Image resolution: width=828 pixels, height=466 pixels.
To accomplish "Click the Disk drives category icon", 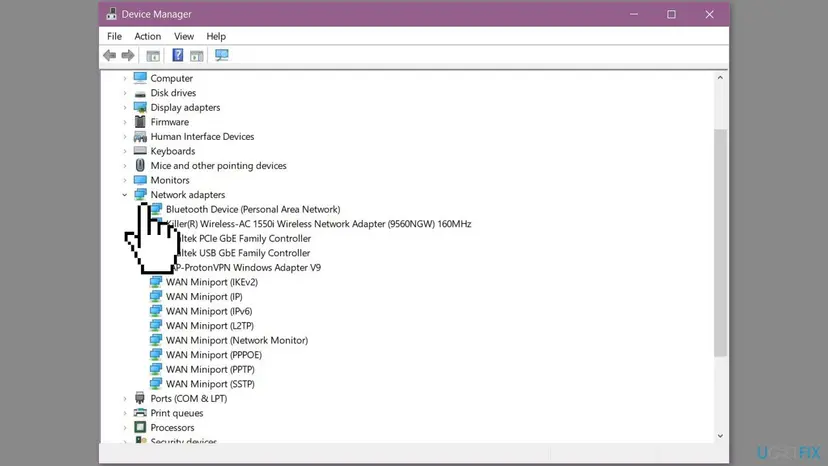I will tap(140, 93).
